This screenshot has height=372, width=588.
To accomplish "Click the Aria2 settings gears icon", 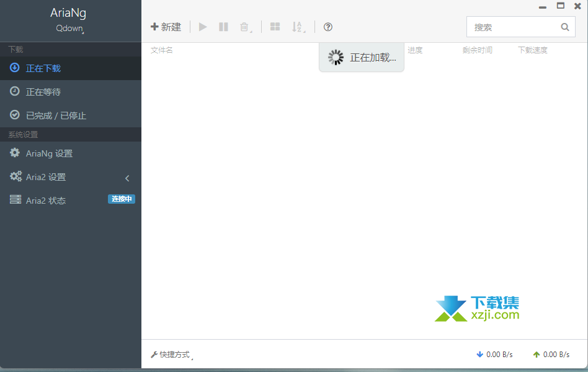I will click(x=16, y=176).
